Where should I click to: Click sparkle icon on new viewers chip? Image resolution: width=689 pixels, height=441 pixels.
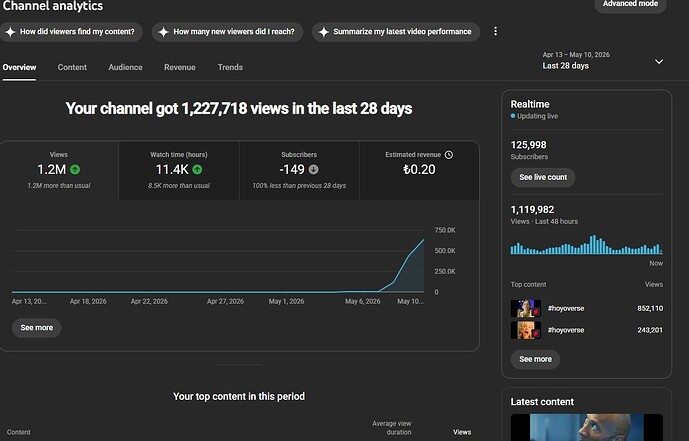(x=163, y=32)
